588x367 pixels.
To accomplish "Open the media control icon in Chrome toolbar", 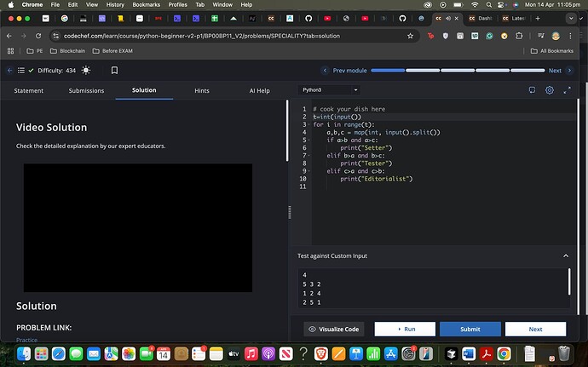I will tap(541, 36).
